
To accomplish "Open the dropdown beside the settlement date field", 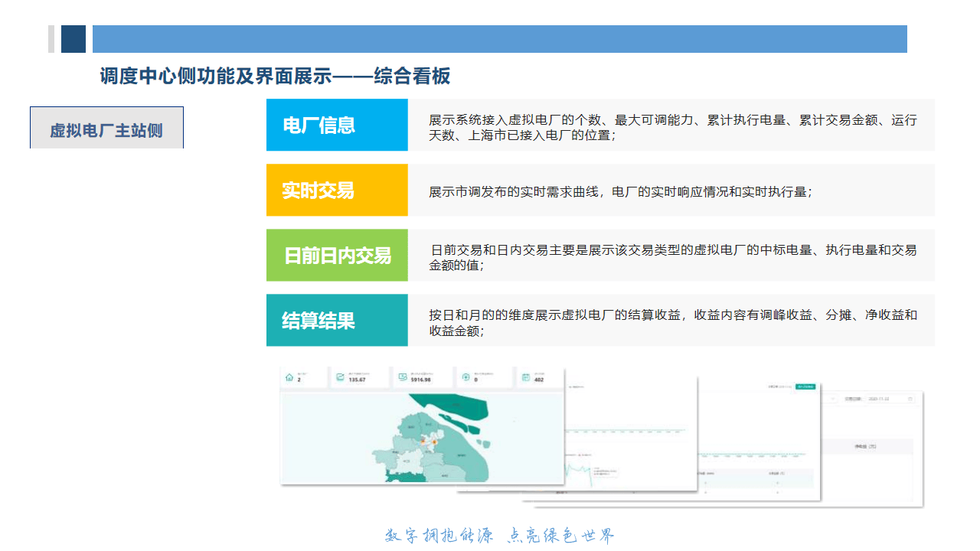I will point(832,398).
